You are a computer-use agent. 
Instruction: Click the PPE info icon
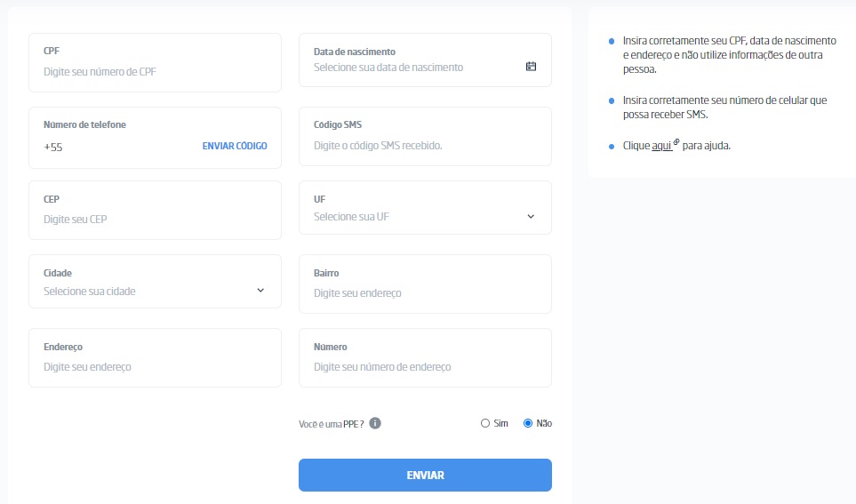[x=375, y=423]
